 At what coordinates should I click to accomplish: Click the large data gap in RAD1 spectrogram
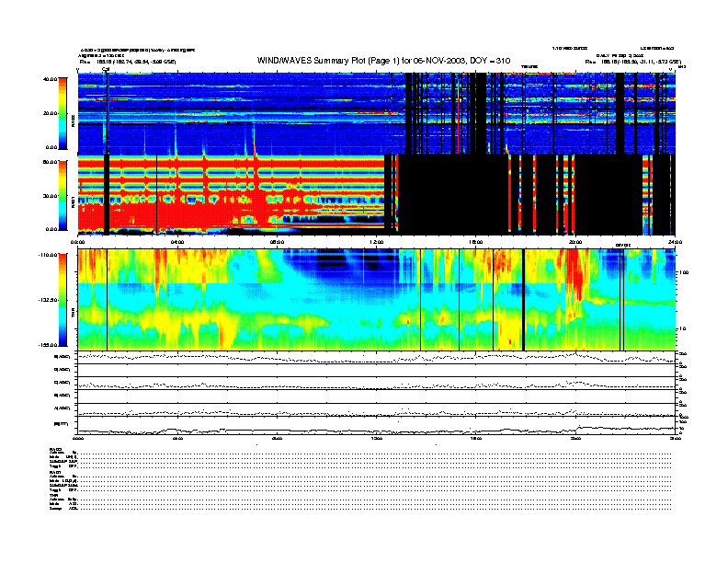(x=452, y=195)
